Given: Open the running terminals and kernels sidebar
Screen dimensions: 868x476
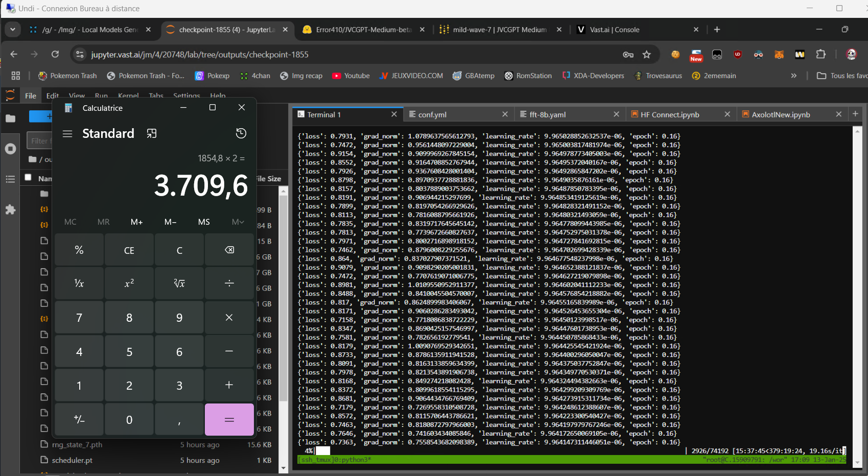Looking at the screenshot, I should [10, 149].
